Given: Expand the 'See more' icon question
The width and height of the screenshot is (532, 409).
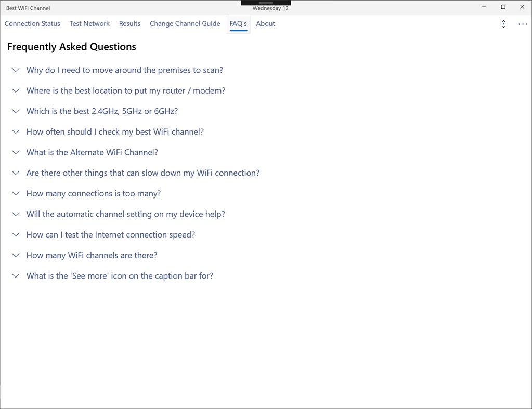Looking at the screenshot, I should (x=120, y=276).
